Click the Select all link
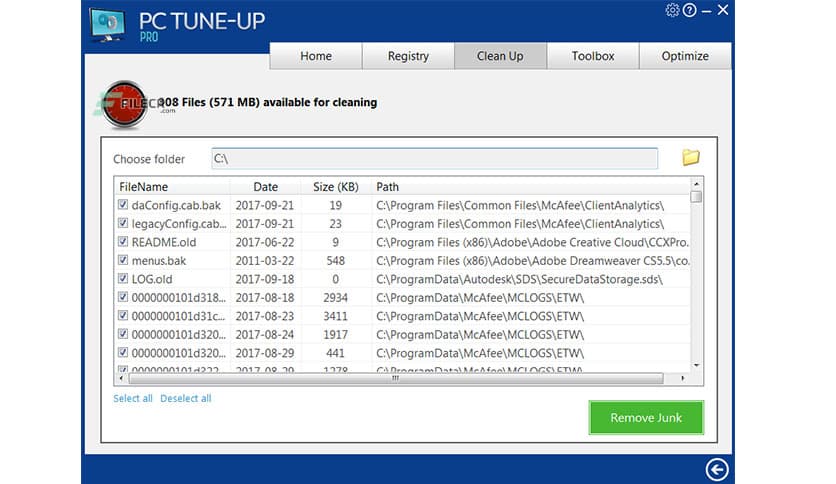The width and height of the screenshot is (836, 484). [133, 398]
